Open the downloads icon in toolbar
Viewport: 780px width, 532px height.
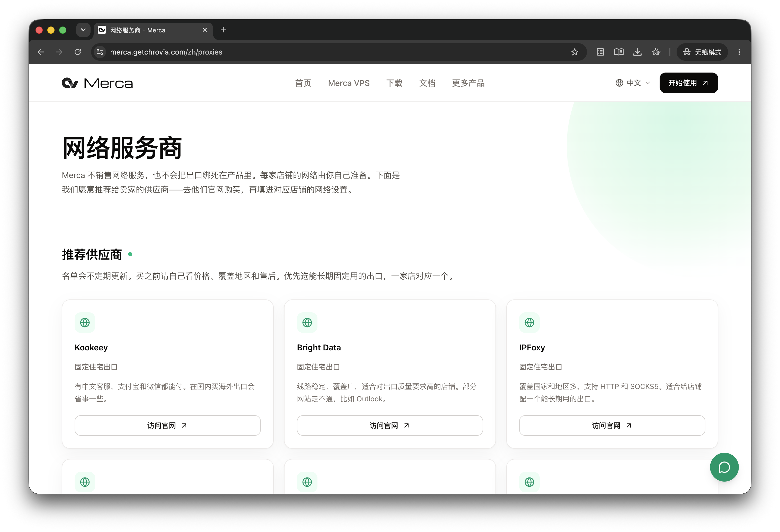(637, 52)
